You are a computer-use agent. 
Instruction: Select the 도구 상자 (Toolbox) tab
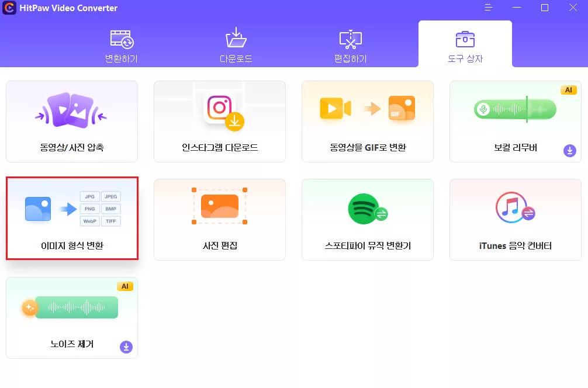pyautogui.click(x=465, y=44)
